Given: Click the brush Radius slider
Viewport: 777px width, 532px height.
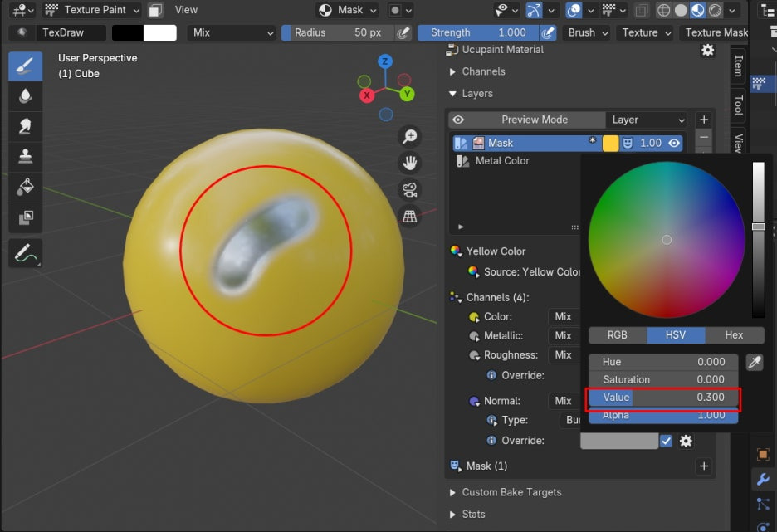Looking at the screenshot, I should [338, 32].
